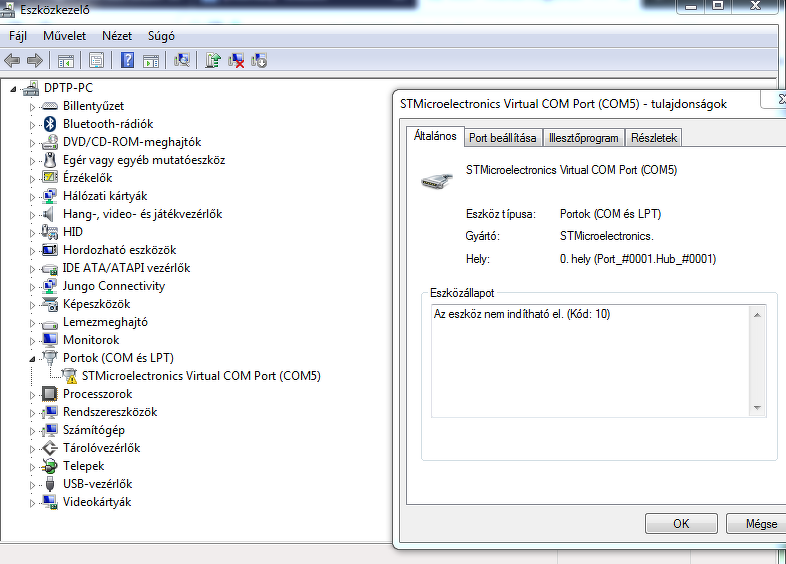Expand the Hordozható eszközök node
This screenshot has height=564, width=786.
tap(32, 251)
